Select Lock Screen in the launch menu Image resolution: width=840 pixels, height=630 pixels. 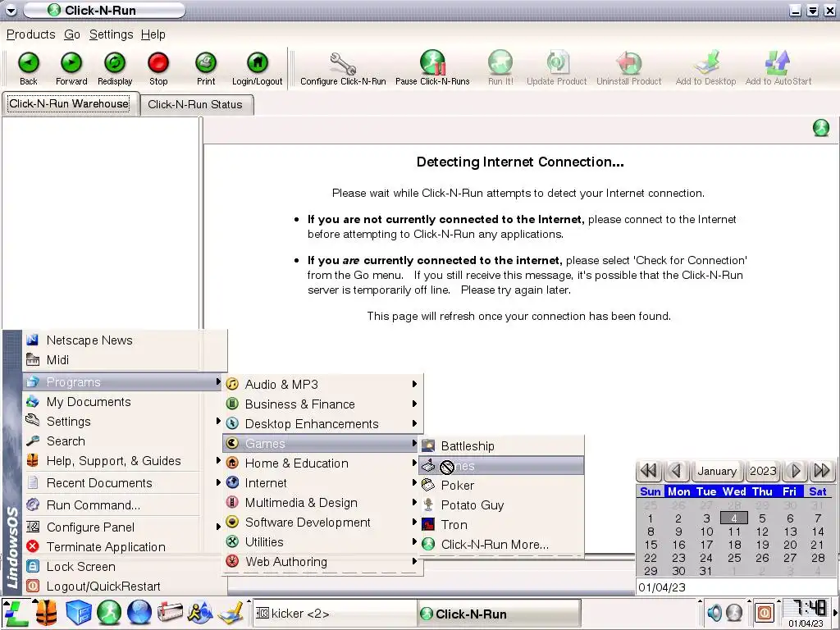(x=121, y=567)
